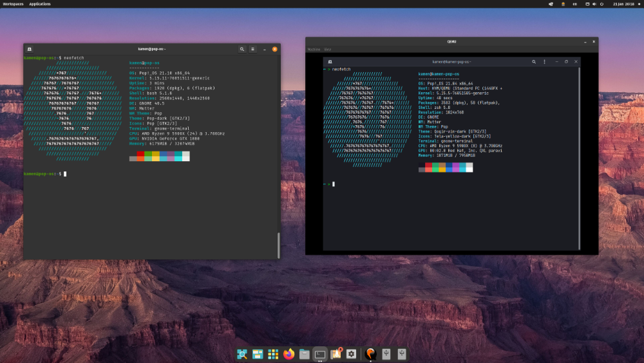Click the 'GPU: NVIDIA GeForce GTX 1080' line
Viewport: 644px width, 363px height.
coord(164,139)
